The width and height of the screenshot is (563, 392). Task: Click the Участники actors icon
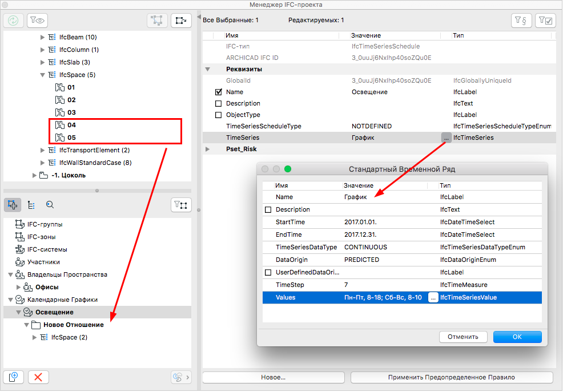(20, 262)
